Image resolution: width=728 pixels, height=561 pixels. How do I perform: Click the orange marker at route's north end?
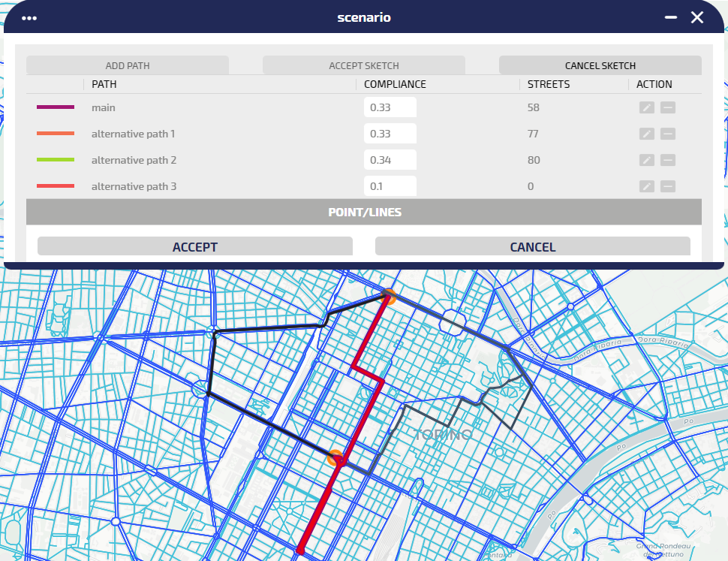pyautogui.click(x=388, y=296)
